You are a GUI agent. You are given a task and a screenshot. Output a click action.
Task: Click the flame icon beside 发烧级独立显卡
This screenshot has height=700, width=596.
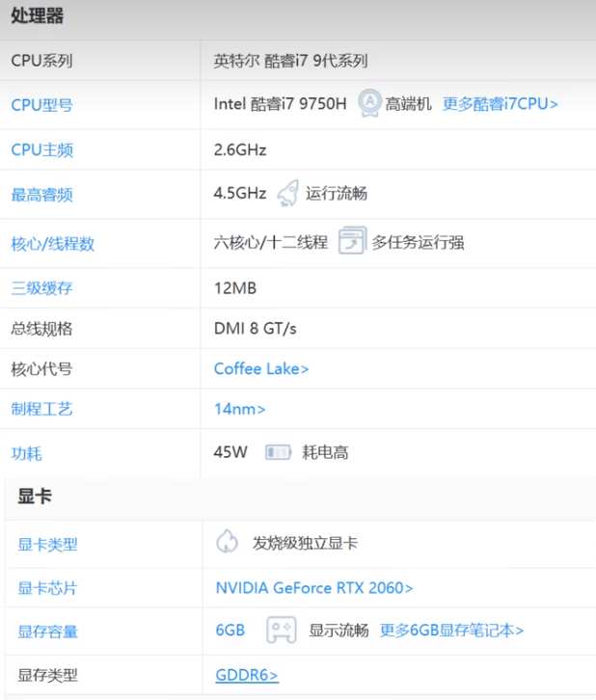pos(228,541)
